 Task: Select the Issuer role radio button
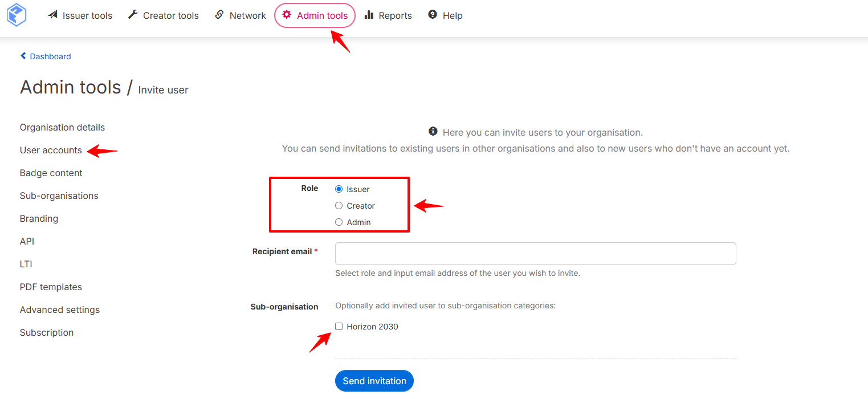coord(339,189)
